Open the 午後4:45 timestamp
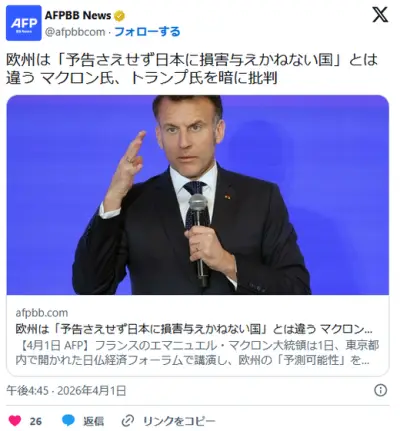The height and width of the screenshot is (431, 400). tap(27, 390)
